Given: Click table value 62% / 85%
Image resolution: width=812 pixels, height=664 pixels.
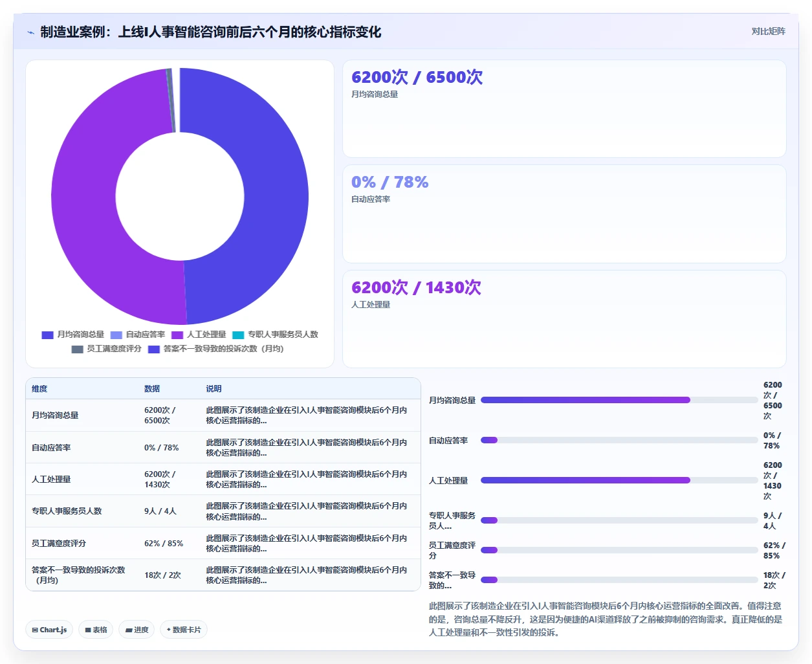Looking at the screenshot, I should tap(164, 544).
